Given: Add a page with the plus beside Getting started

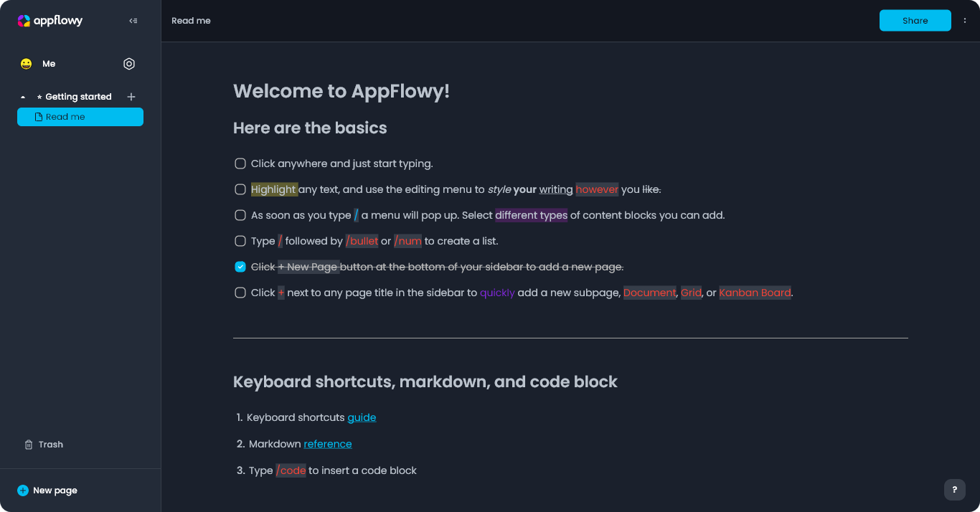Looking at the screenshot, I should pos(131,97).
